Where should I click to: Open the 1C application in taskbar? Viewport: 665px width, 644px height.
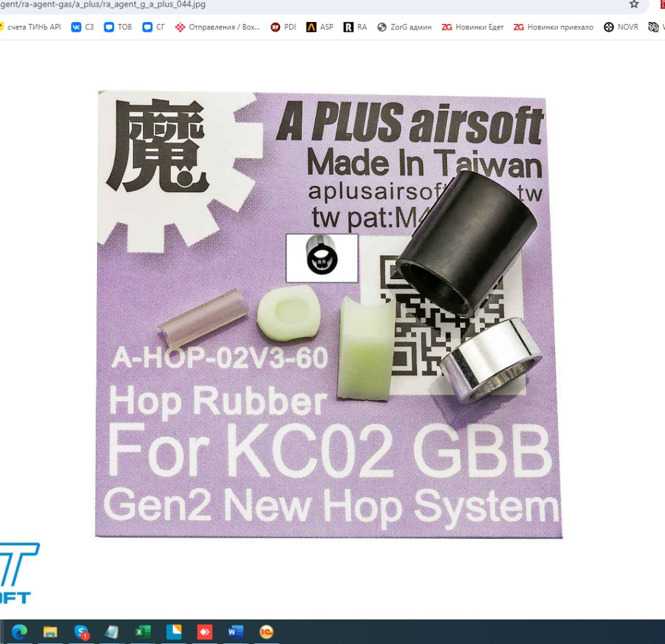coord(267,632)
